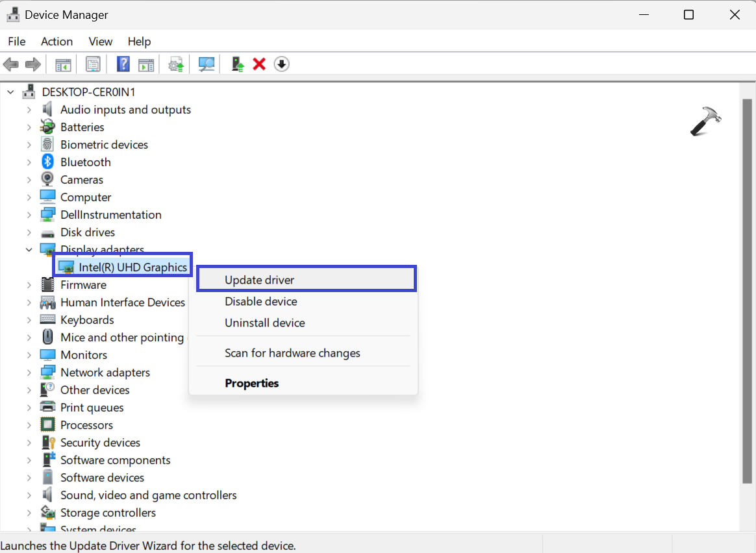The width and height of the screenshot is (756, 553).
Task: Click the black down-arrow disable device icon
Action: [281, 64]
